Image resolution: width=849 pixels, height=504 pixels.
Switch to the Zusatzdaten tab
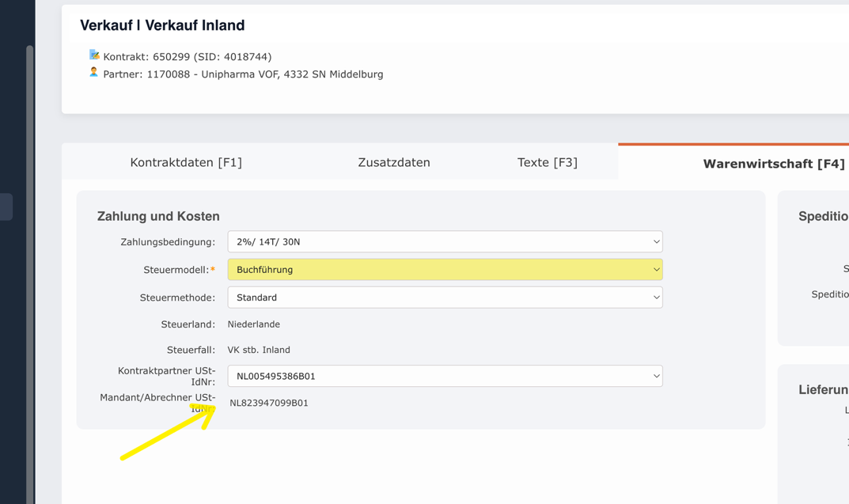point(393,161)
